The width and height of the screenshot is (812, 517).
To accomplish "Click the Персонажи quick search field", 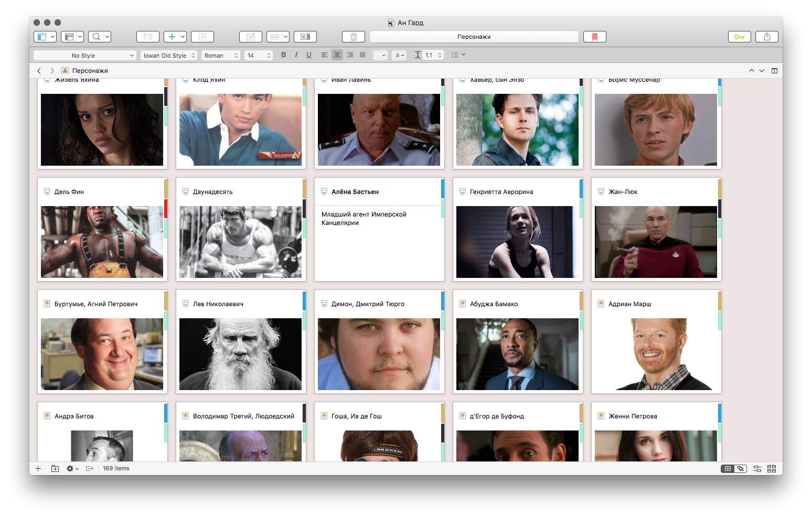I will tap(474, 37).
